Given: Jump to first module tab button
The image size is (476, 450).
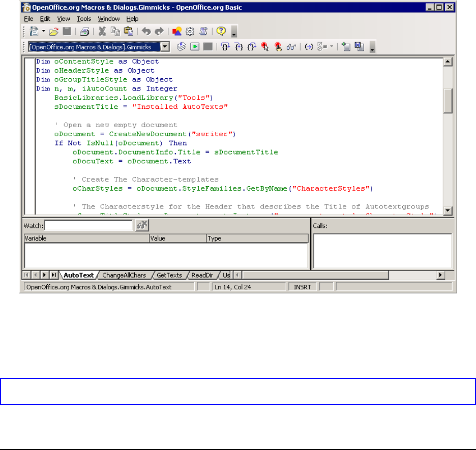Looking at the screenshot, I should click(x=27, y=275).
